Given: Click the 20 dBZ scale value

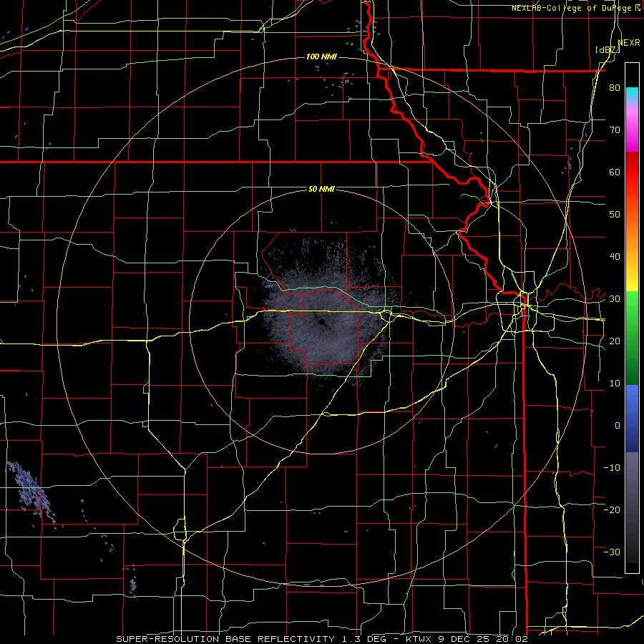Looking at the screenshot, I should point(615,341).
